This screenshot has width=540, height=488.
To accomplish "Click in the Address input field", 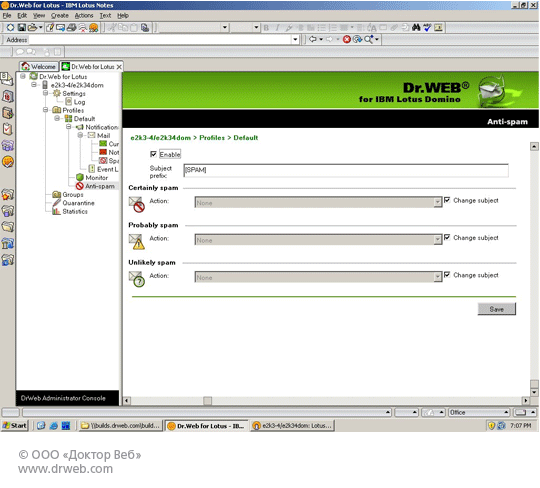I will [160, 40].
